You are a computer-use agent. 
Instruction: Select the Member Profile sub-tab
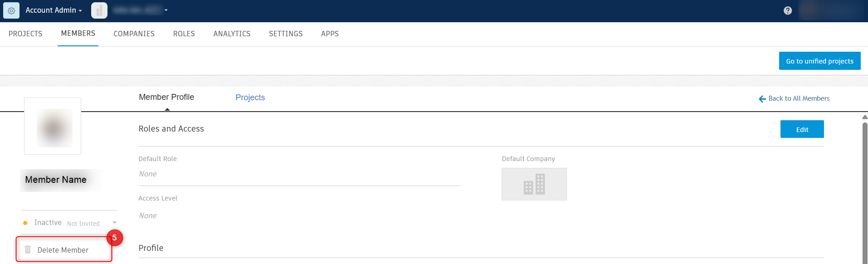tap(166, 97)
